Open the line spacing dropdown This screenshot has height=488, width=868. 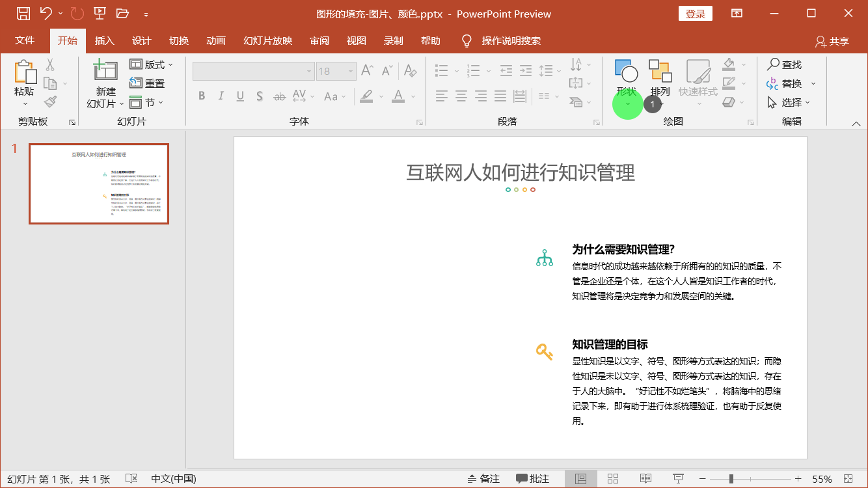[550, 70]
